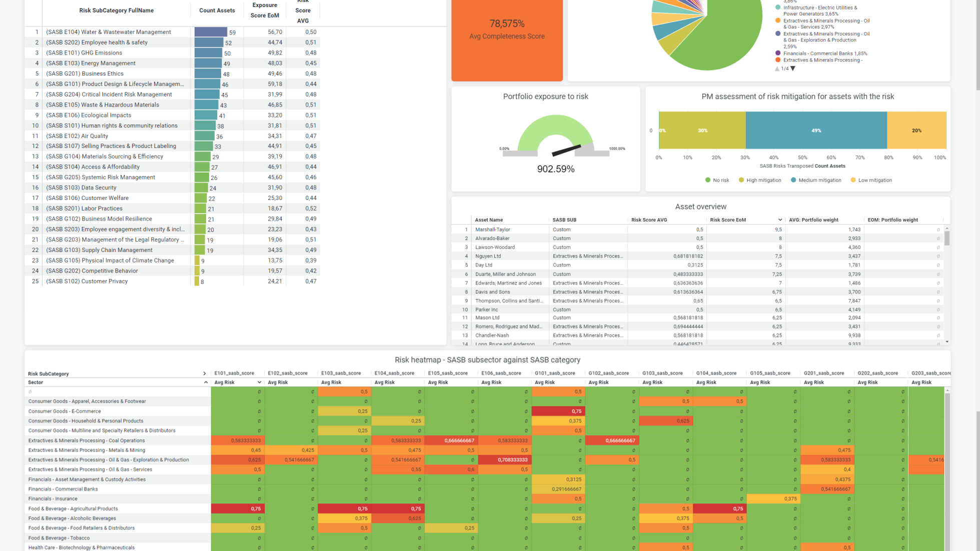Viewport: 980px width, 551px height.
Task: Click Sector ascending sort arrow
Action: tap(206, 382)
